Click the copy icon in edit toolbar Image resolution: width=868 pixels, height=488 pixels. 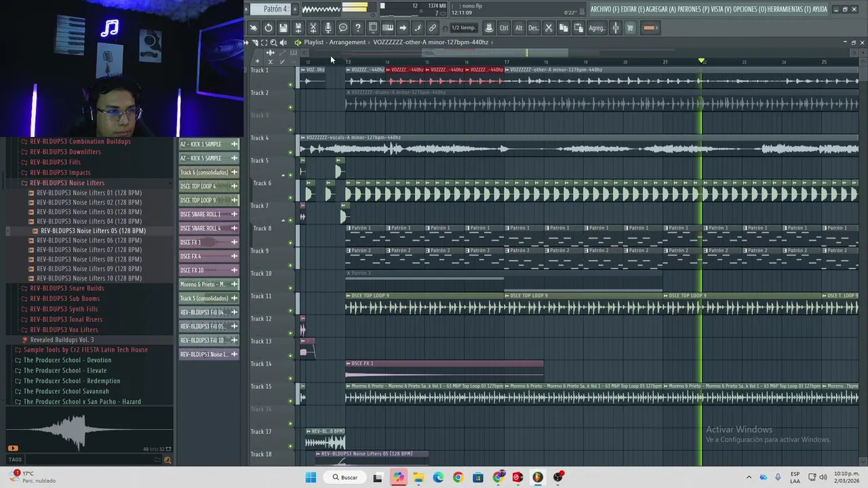[564, 28]
